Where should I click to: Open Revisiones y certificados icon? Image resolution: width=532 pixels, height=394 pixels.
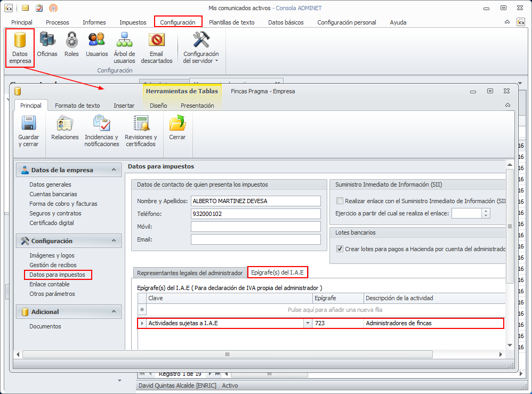click(x=141, y=131)
